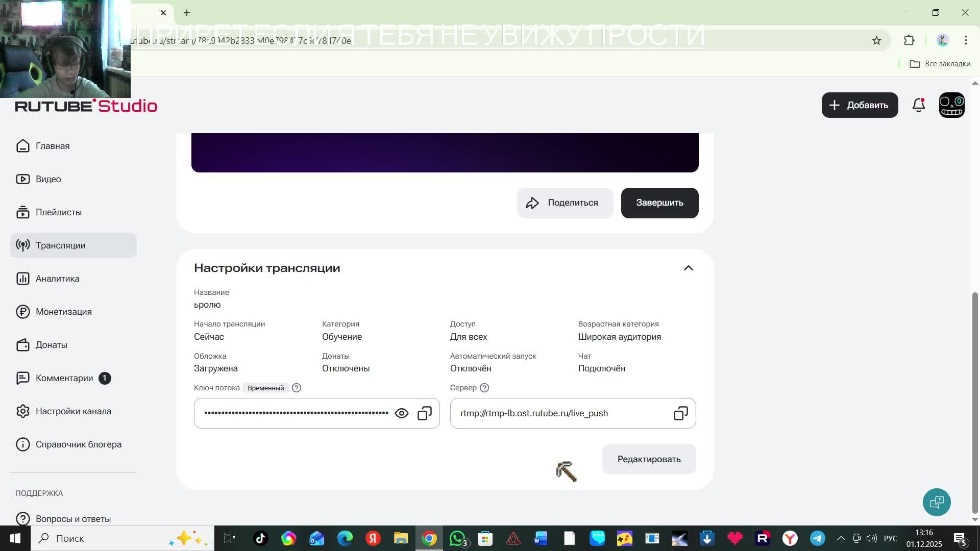Open Telegram from the taskbar
980x551 pixels.
[x=818, y=538]
